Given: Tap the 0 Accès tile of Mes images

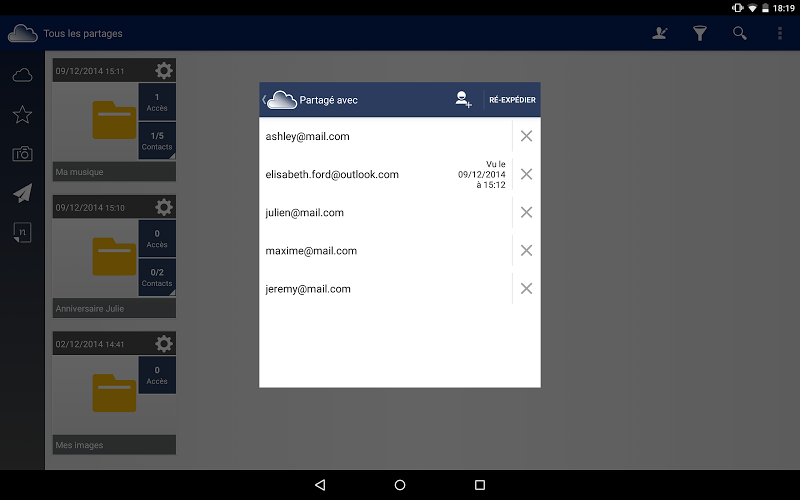Looking at the screenshot, I should coord(157,375).
